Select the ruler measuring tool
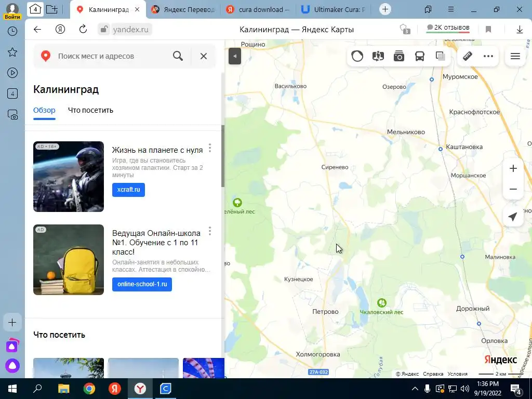 click(468, 56)
